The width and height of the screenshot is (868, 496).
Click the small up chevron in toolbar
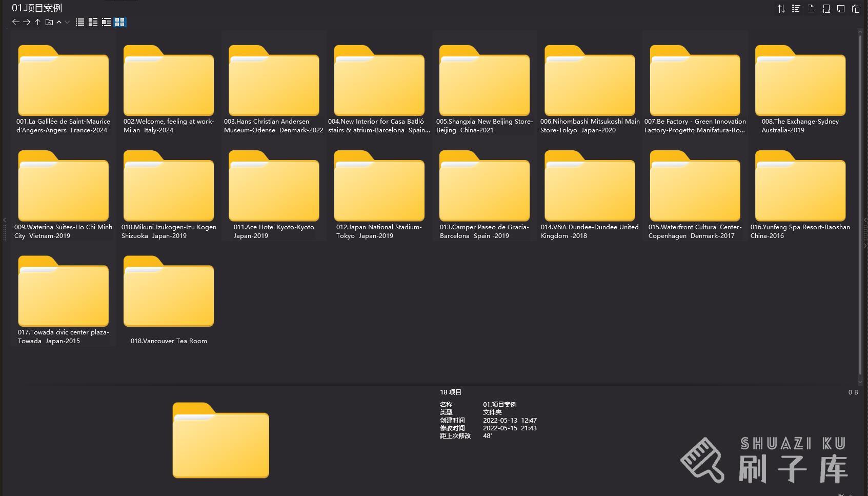[x=59, y=22]
